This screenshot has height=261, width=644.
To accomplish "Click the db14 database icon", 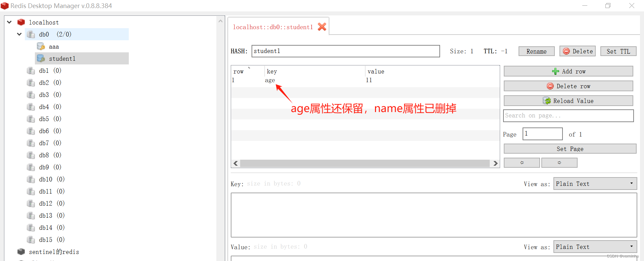I will (31, 227).
